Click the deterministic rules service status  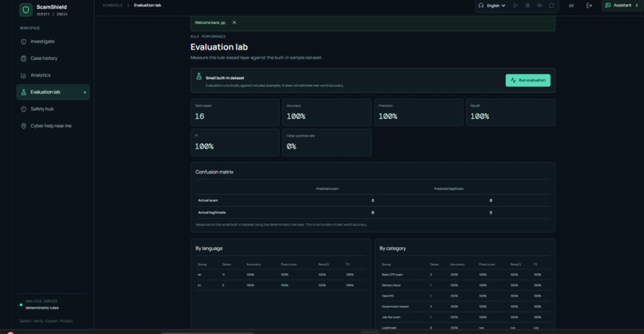[x=42, y=308]
